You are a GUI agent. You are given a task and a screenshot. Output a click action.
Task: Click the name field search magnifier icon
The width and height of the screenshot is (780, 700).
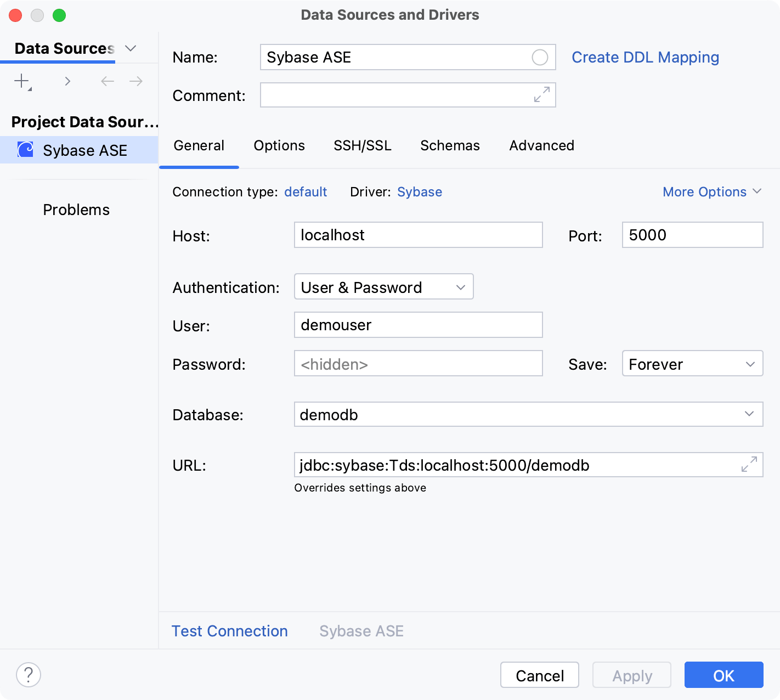[x=540, y=57]
